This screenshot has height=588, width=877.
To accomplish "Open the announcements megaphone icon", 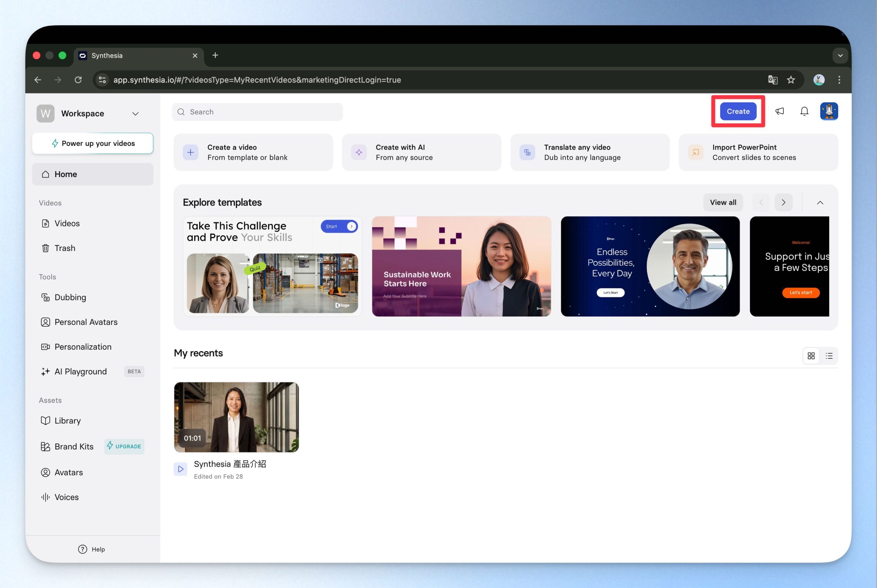I will pos(779,111).
